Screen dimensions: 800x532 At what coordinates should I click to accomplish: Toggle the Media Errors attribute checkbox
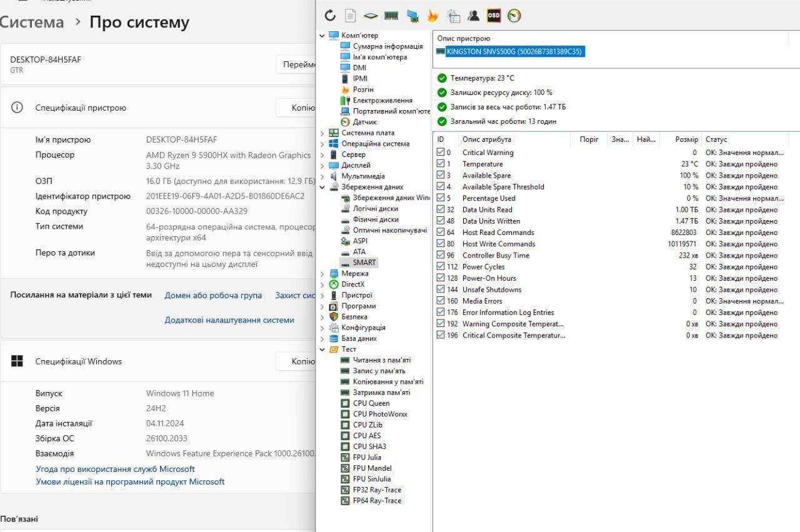point(441,301)
